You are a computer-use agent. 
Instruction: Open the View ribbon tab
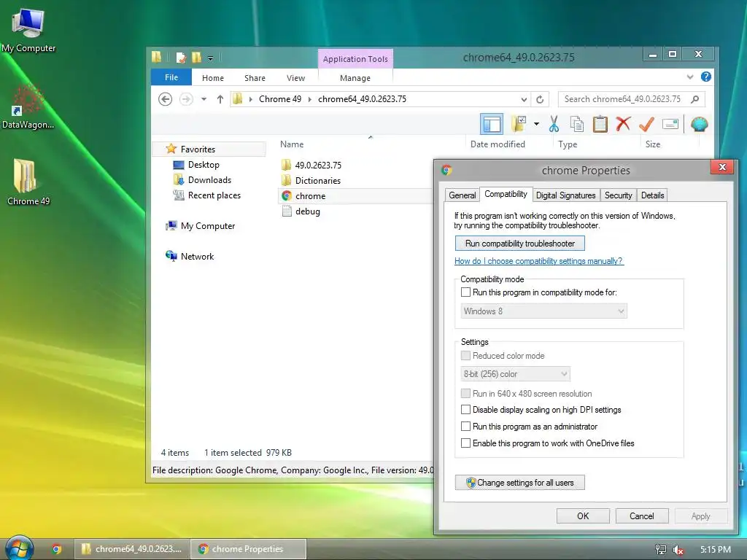tap(296, 77)
